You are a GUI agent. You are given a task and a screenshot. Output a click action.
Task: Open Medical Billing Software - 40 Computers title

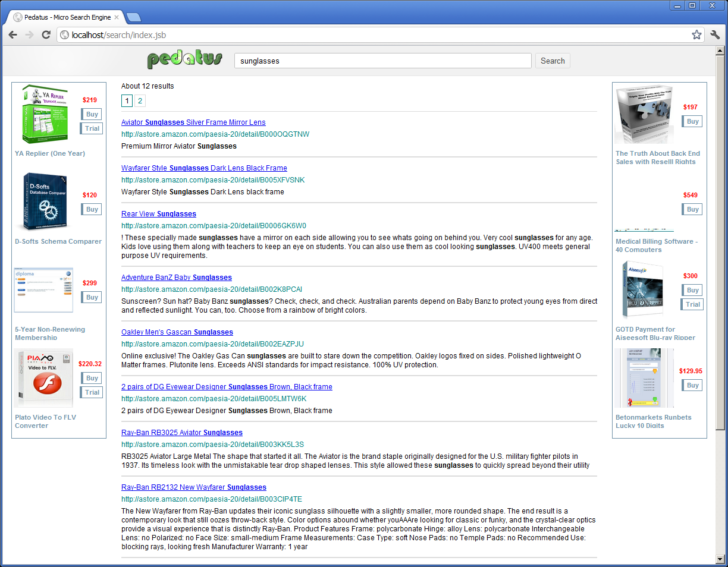(x=657, y=245)
